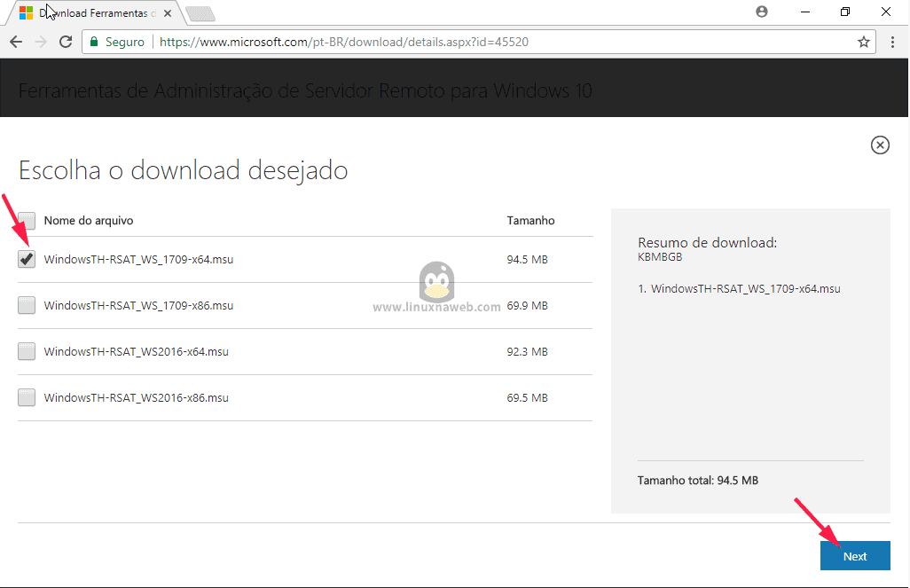Enable the select-all files checkbox
The height and width of the screenshot is (588, 910).
(26, 220)
